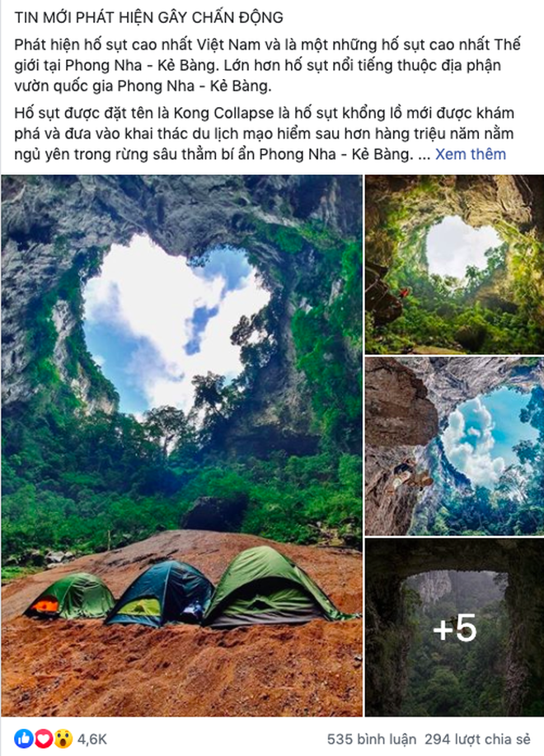Open the +5 more photos overlay
The height and width of the screenshot is (756, 544).
454,628
